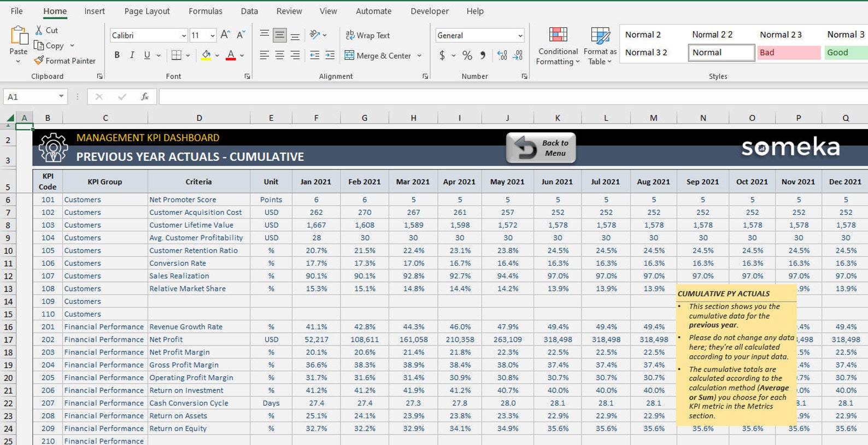Image resolution: width=868 pixels, height=445 pixels.
Task: Apply the Normal 2 cell style
Action: click(643, 35)
